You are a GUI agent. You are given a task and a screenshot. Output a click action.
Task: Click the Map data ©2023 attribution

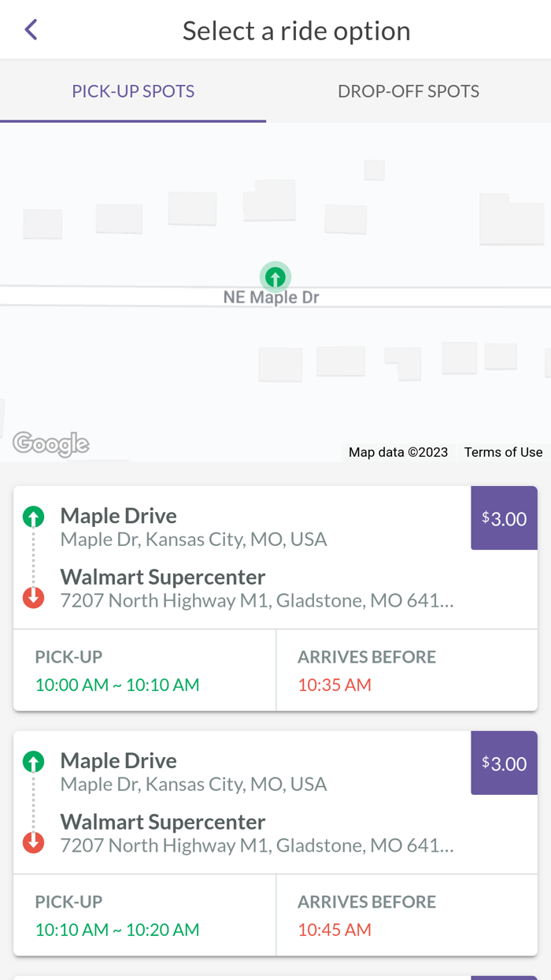(x=398, y=452)
